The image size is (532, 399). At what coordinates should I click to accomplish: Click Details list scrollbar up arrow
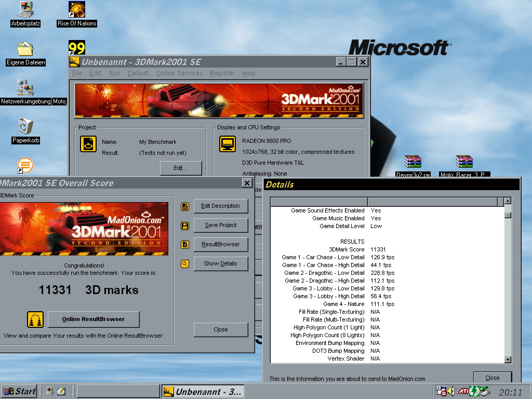(x=508, y=201)
